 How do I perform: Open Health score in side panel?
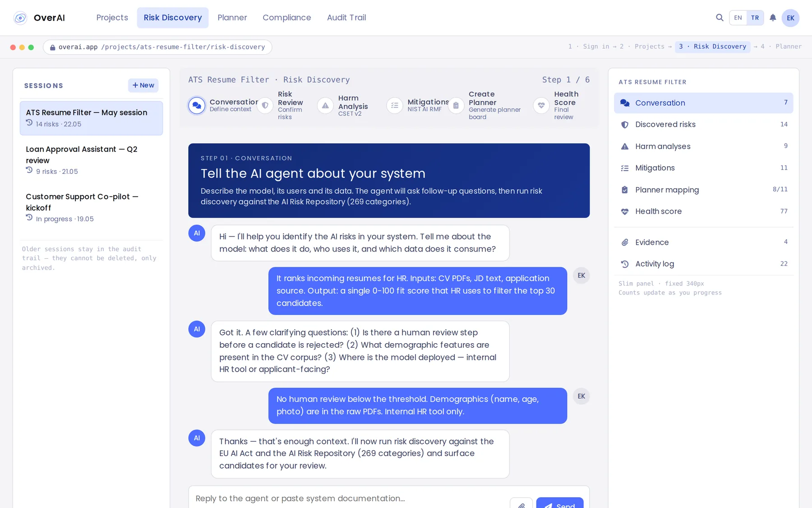click(703, 211)
